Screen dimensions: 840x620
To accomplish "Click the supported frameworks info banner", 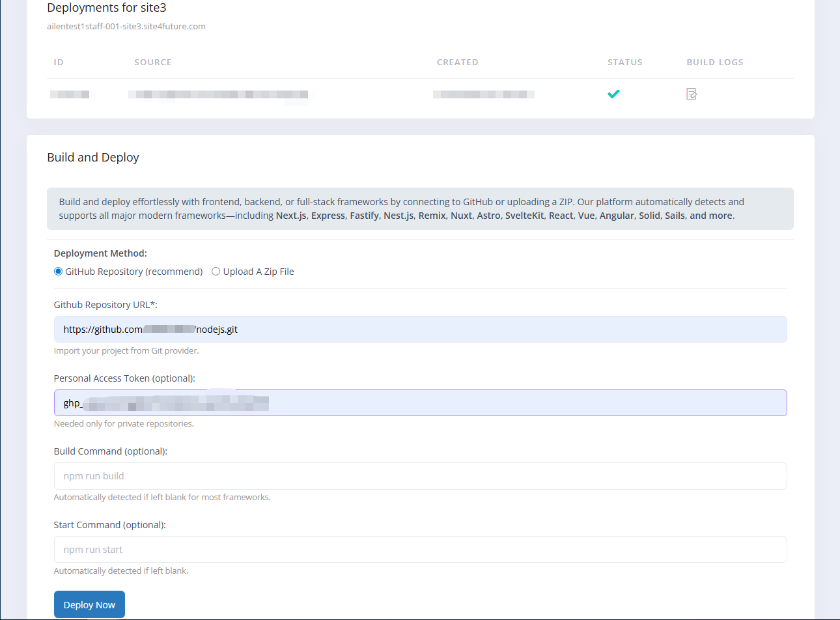I will click(420, 209).
